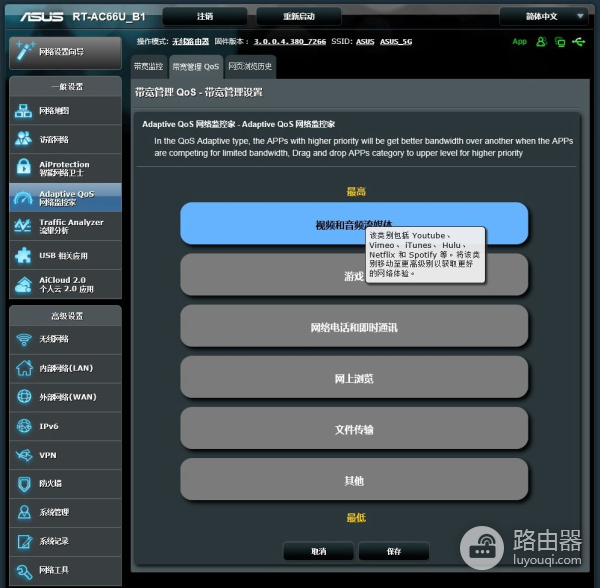600x588 pixels.
Task: Click the ASUS_5G SSID link
Action: [396, 41]
